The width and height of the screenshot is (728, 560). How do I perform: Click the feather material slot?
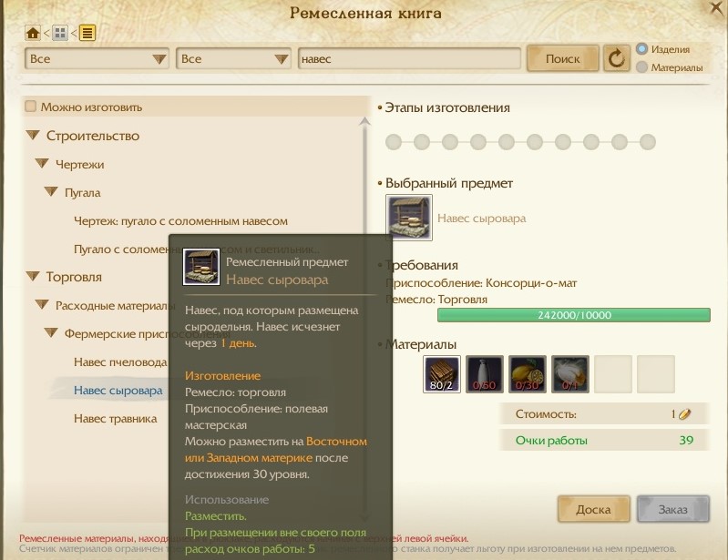570,374
